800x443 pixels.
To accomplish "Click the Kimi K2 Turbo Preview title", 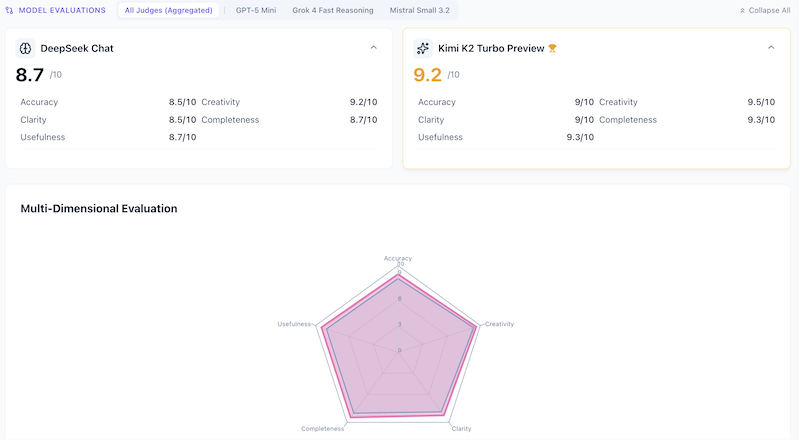I will 491,48.
